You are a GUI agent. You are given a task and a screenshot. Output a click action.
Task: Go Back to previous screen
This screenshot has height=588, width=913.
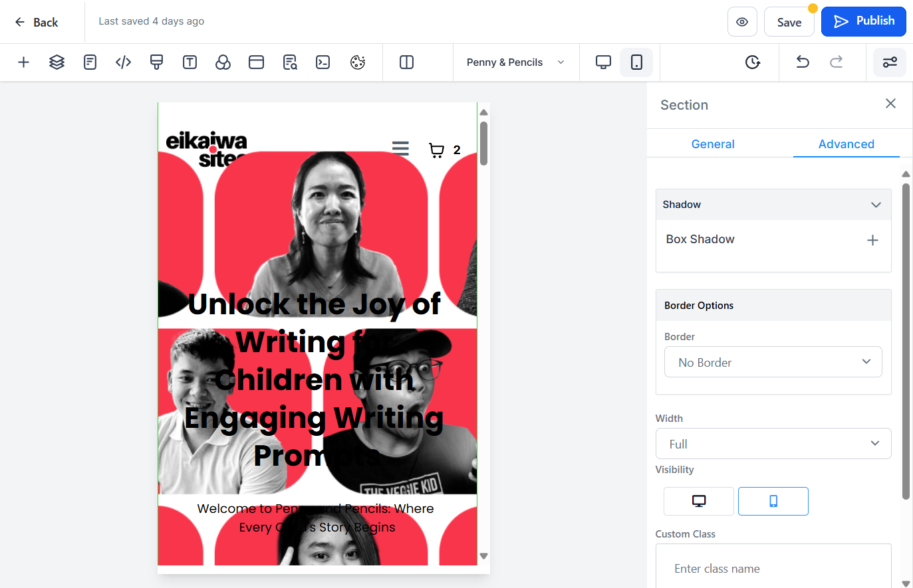tap(37, 22)
